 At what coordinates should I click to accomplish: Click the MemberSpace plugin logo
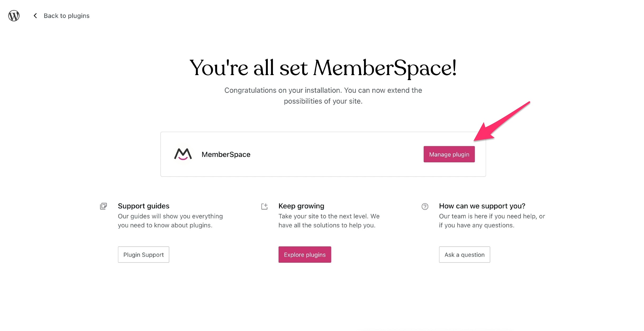pos(183,154)
